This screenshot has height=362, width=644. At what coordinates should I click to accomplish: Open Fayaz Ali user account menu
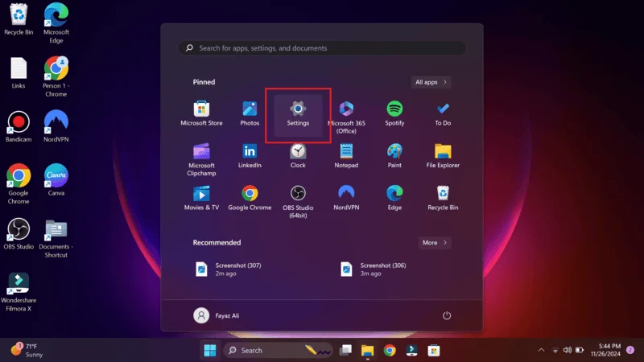tap(217, 315)
